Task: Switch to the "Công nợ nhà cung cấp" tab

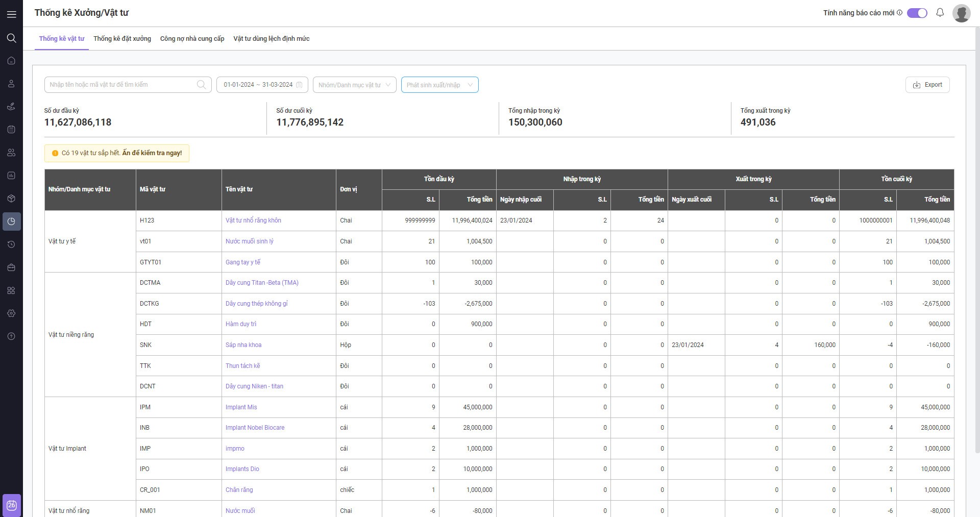Action: tap(192, 39)
